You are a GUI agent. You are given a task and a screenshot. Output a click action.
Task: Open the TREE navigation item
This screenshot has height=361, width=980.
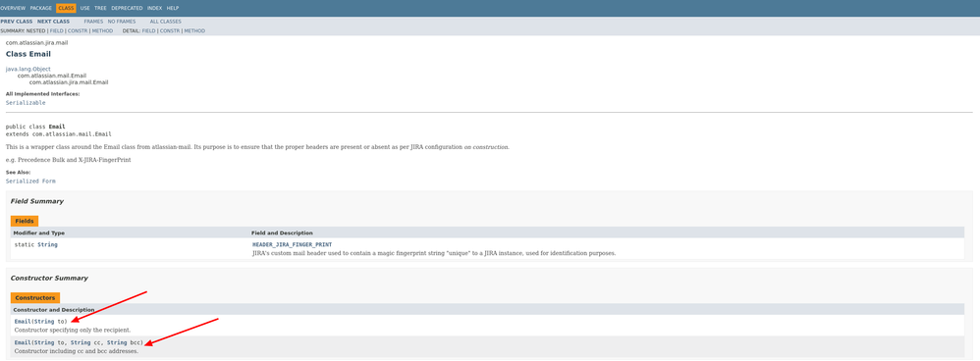[x=100, y=8]
